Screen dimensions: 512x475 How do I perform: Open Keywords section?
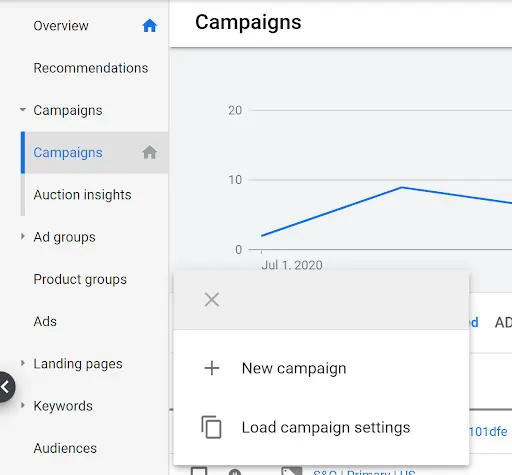[63, 406]
